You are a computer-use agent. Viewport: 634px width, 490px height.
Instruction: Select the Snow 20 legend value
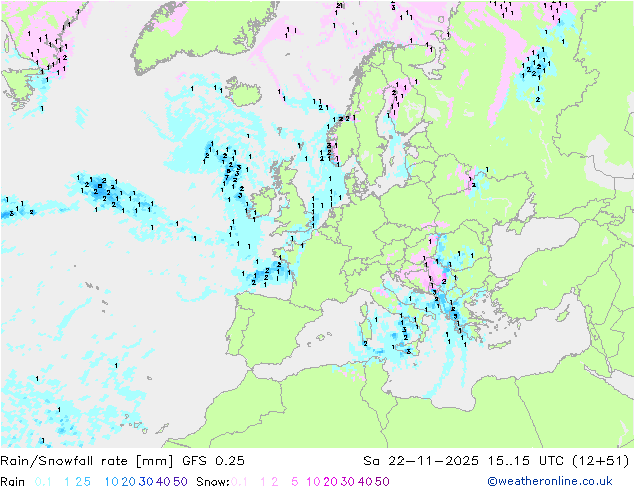coord(330,482)
